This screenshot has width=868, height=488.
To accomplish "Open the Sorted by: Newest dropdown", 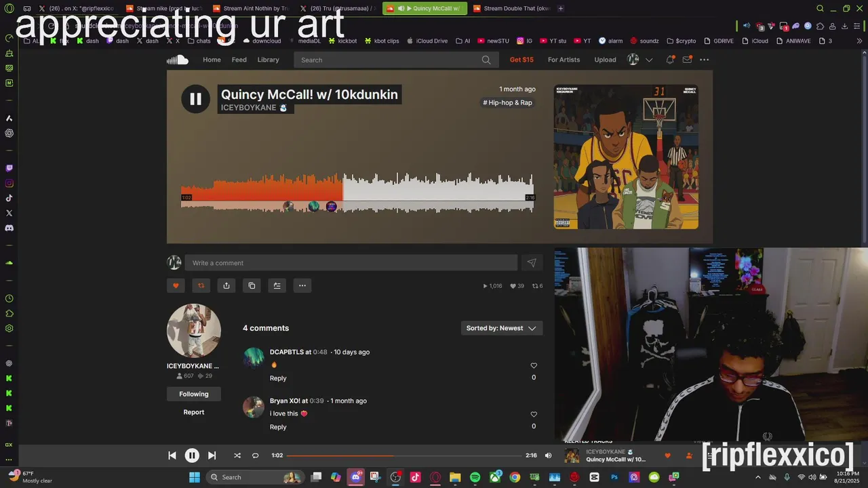I will [x=501, y=328].
